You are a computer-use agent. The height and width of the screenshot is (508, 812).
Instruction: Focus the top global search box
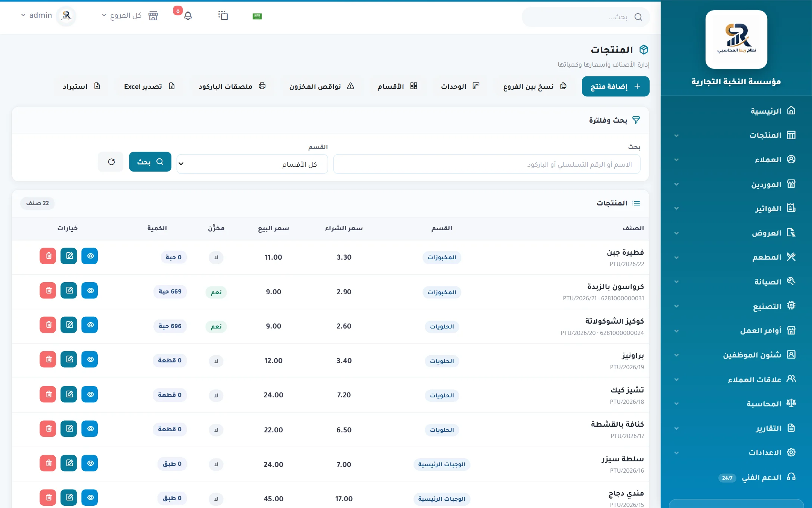coord(586,17)
